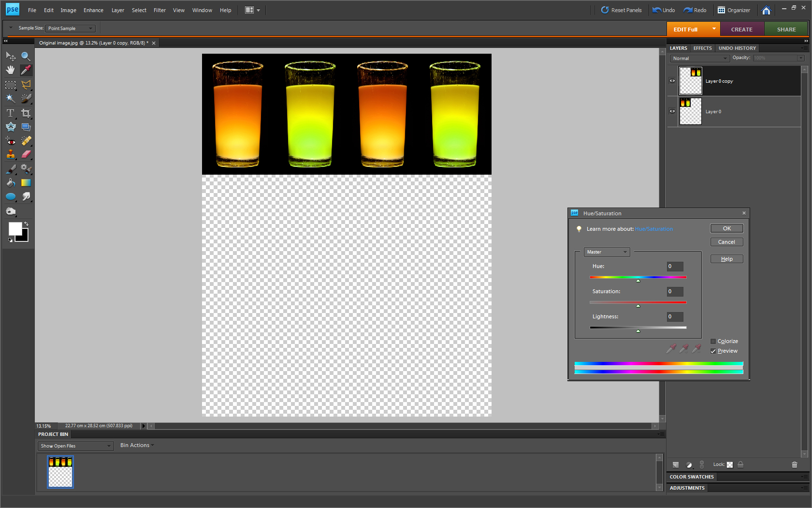This screenshot has height=508, width=812.
Task: Open the Sample Size dropdown
Action: [x=70, y=29]
